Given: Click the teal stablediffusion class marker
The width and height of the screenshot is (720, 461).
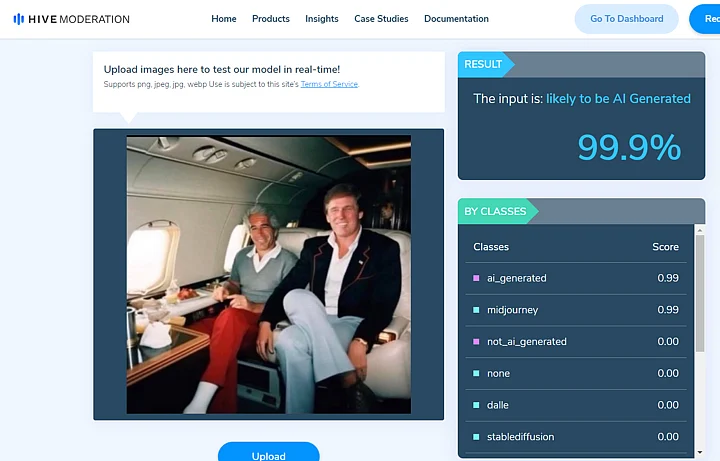Looking at the screenshot, I should (476, 437).
